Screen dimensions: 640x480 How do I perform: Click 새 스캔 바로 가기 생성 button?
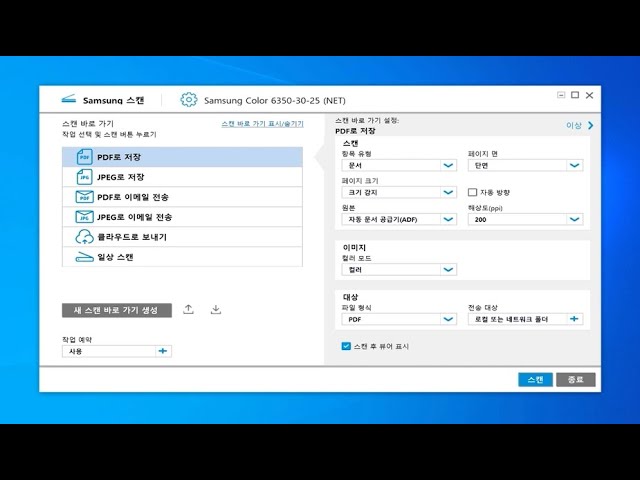pos(117,310)
